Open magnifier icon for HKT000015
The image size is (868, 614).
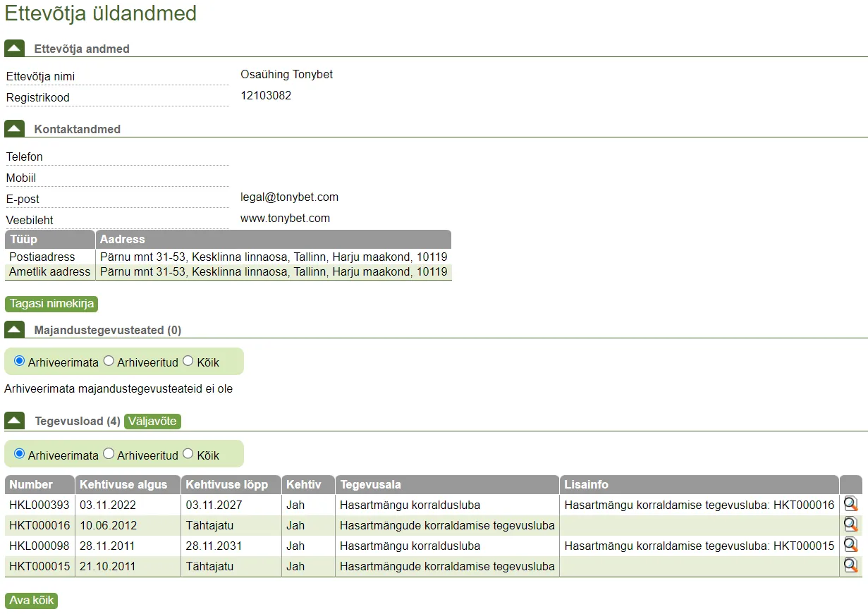pos(850,565)
